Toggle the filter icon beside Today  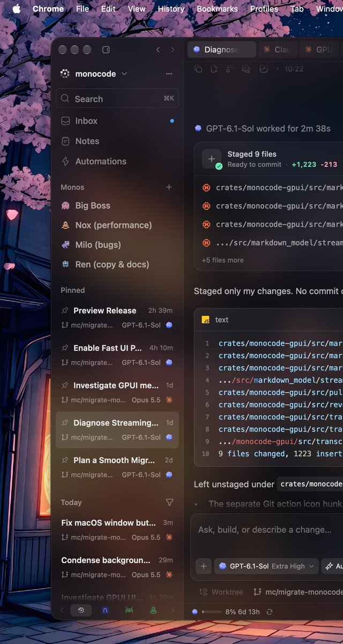pos(169,502)
